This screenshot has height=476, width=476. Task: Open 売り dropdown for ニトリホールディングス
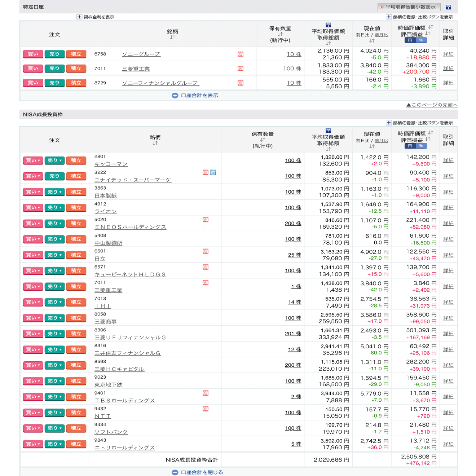(x=54, y=444)
